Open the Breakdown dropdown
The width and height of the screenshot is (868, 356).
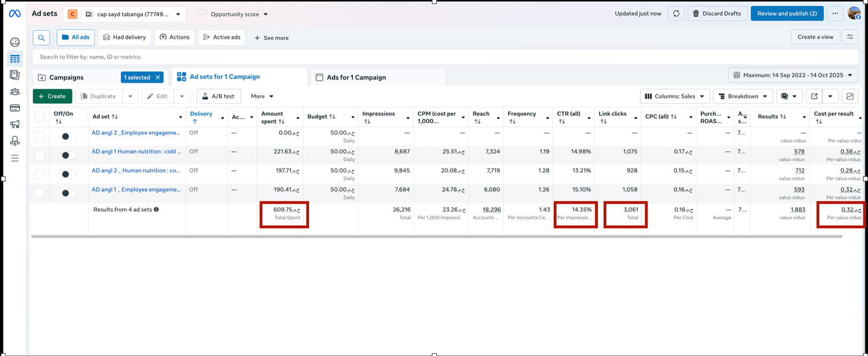[742, 96]
